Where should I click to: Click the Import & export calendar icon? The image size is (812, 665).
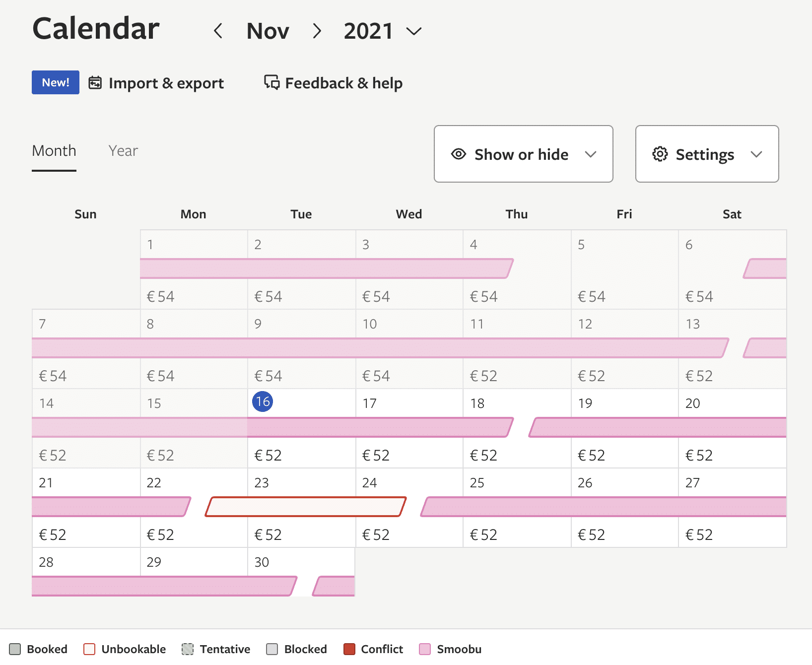pyautogui.click(x=95, y=82)
